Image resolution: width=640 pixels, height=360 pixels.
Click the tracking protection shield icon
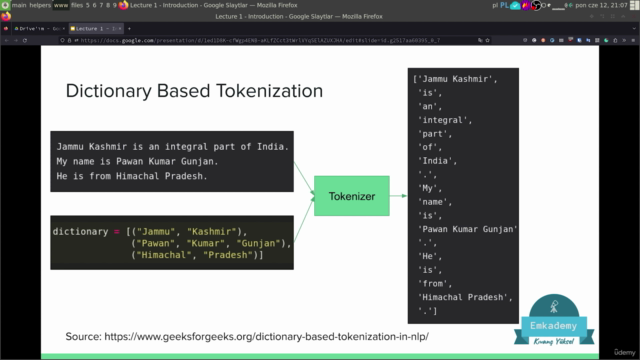coord(62,40)
